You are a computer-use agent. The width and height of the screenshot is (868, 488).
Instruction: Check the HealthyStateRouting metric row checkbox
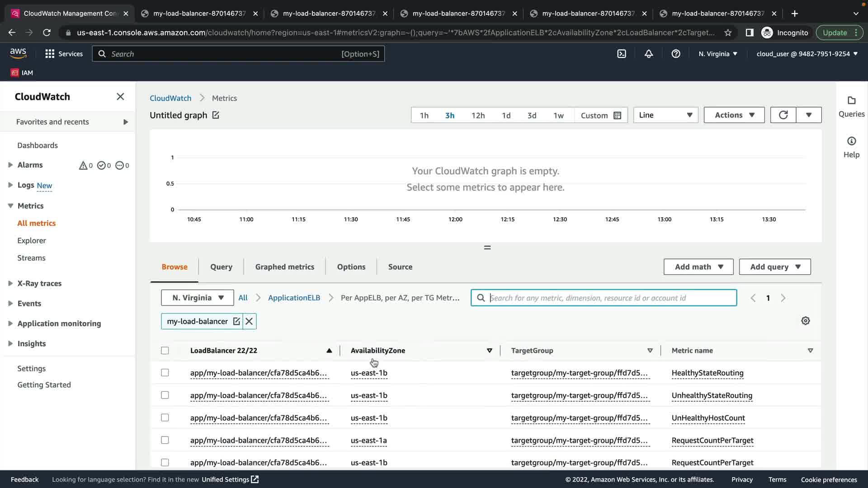(165, 373)
